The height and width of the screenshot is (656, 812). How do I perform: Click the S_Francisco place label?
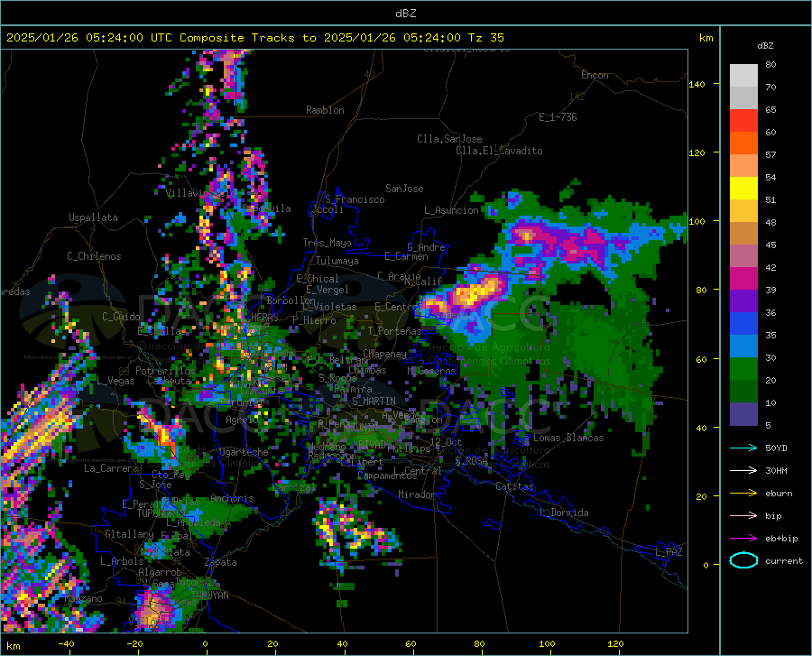pos(355,199)
